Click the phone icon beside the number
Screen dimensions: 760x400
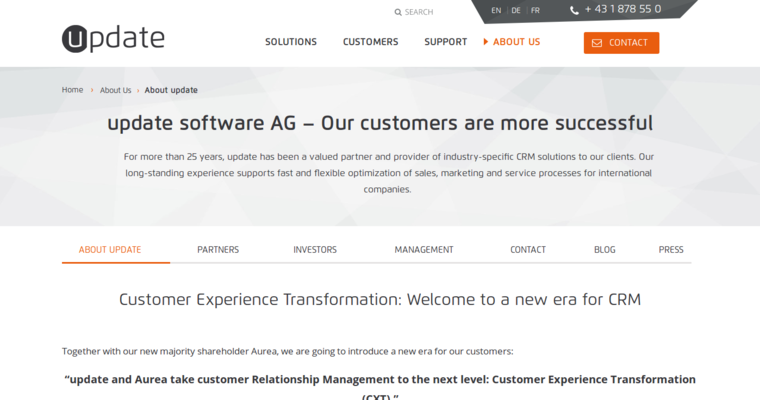pyautogui.click(x=574, y=10)
